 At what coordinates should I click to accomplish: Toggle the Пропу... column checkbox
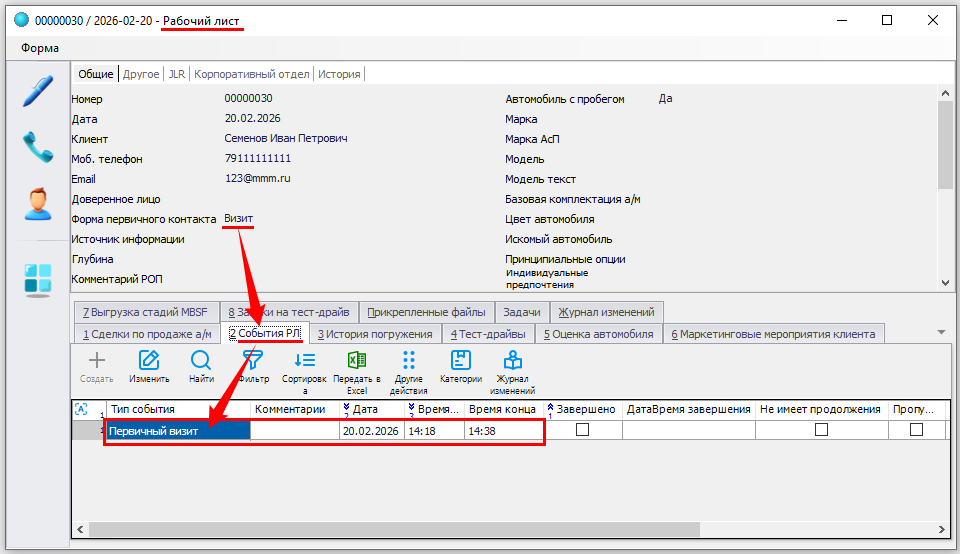(916, 430)
